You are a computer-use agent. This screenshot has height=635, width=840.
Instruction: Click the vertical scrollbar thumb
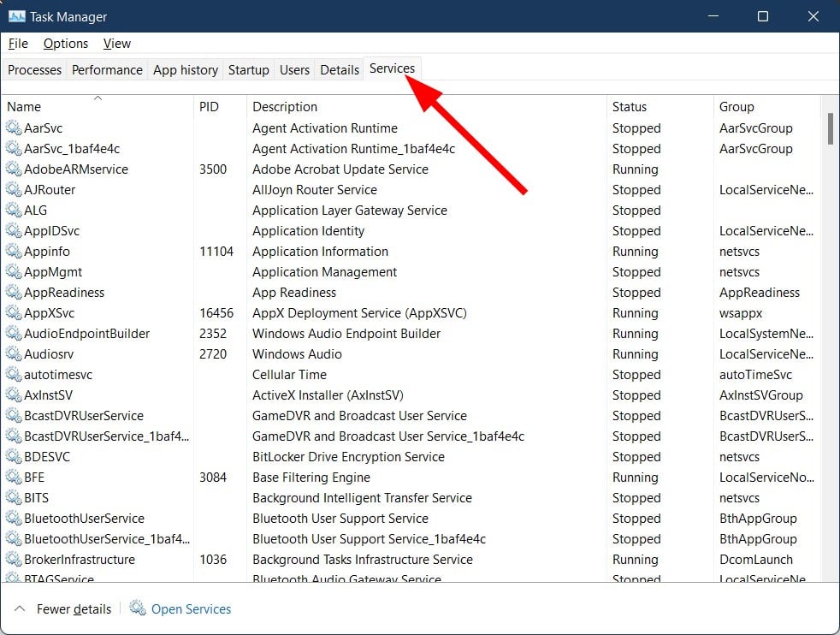831,128
